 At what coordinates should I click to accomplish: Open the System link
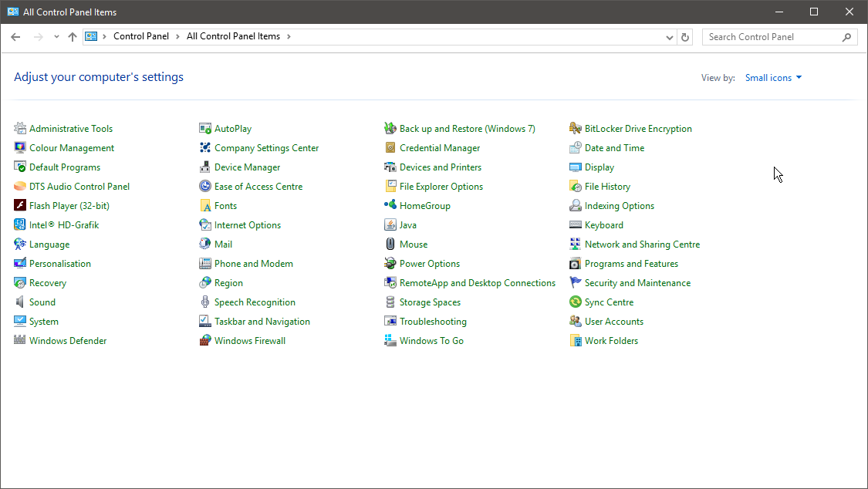(x=44, y=322)
